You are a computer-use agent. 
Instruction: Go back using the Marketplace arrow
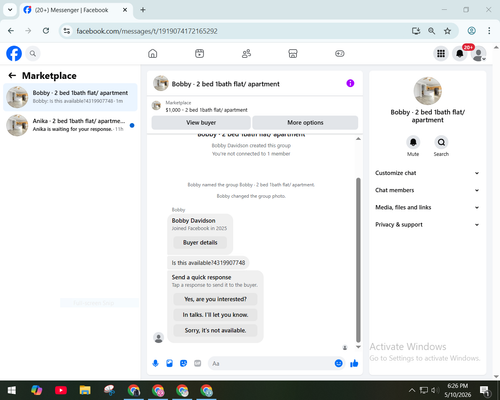coord(12,76)
